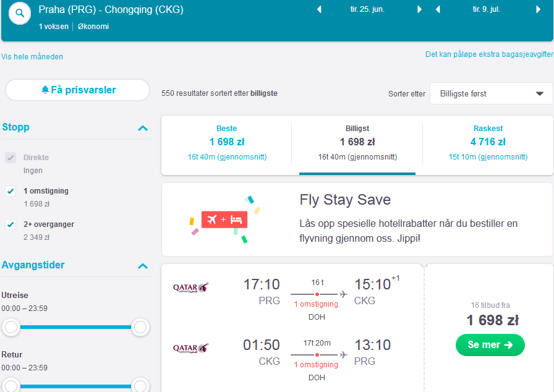Click Praha (PRG) - Chongqing (CKG) route
Screen dimensions: 554x392
111,9
